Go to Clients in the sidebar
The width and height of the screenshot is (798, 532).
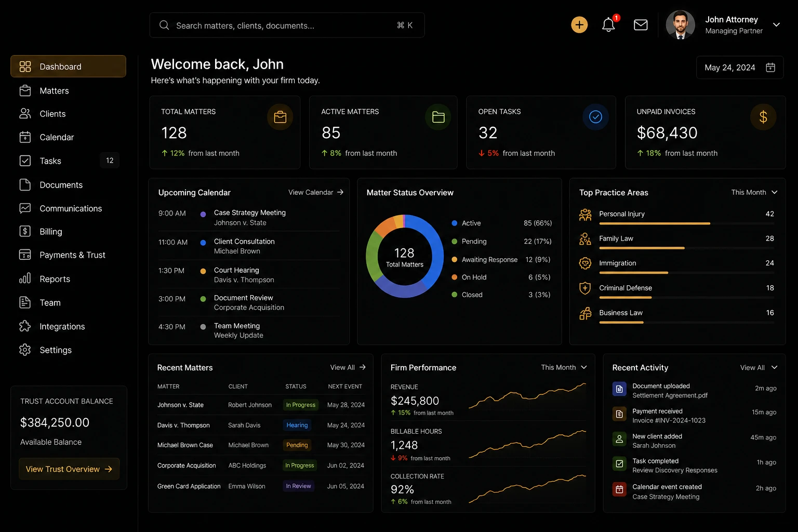(68, 114)
